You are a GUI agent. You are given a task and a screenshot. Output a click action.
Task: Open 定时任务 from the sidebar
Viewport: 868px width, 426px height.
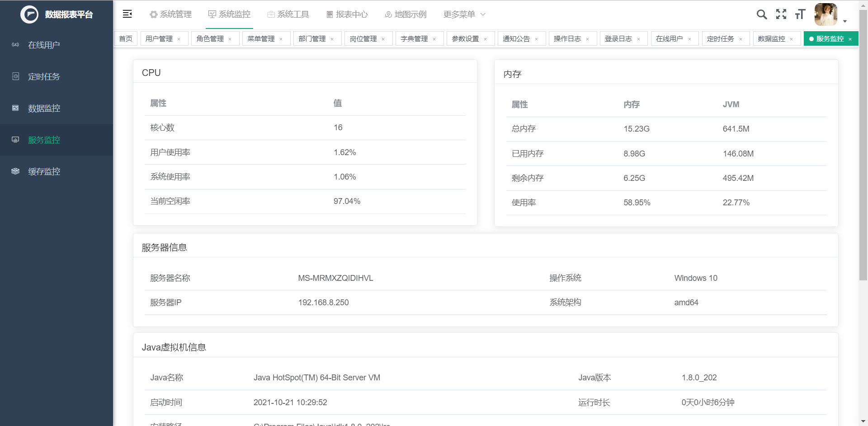44,76
